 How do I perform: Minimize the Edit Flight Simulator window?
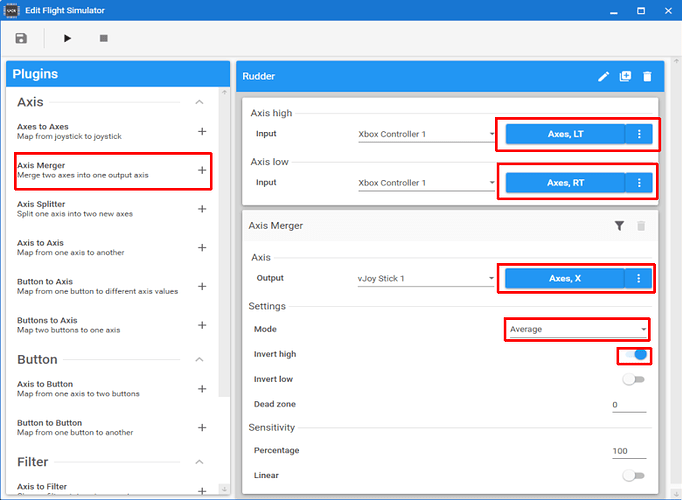point(614,11)
